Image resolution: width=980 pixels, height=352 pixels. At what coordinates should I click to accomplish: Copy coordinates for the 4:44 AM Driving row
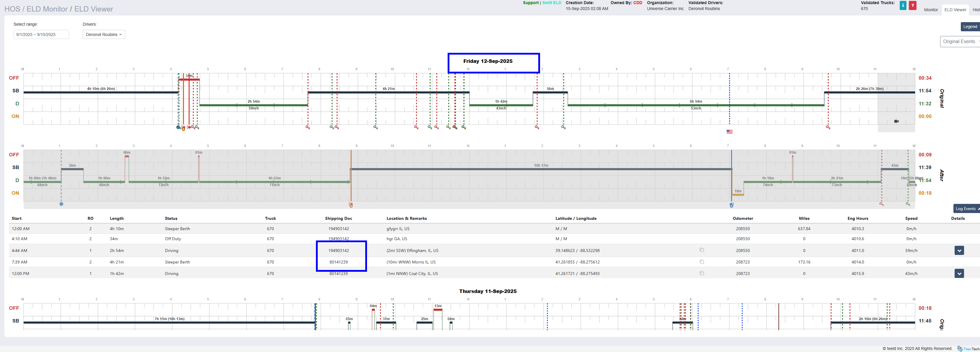coord(702,250)
